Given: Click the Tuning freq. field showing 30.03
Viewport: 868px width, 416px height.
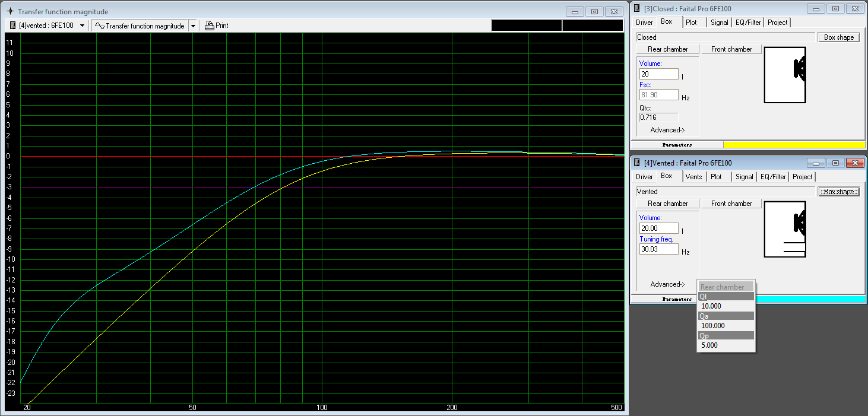Looking at the screenshot, I should [x=658, y=249].
